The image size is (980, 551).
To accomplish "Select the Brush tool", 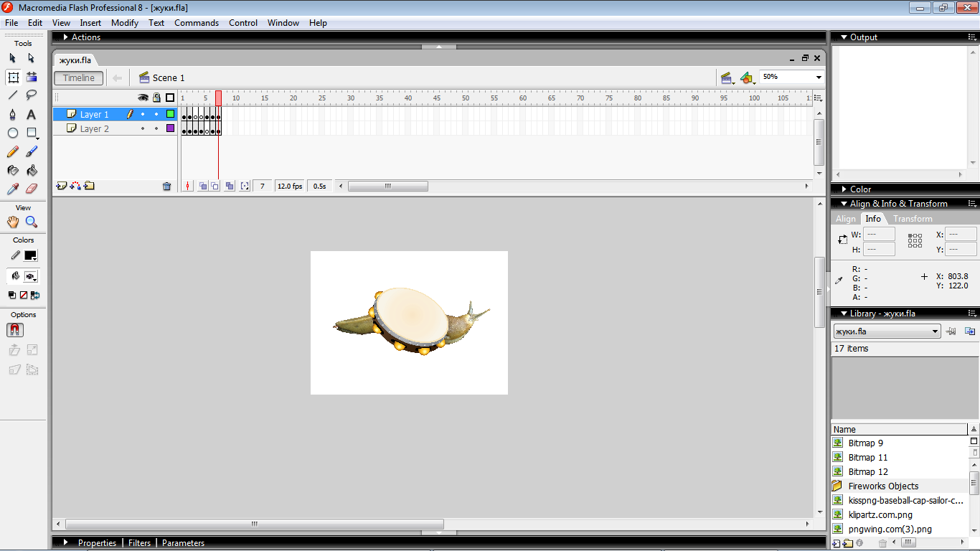I will coord(32,151).
